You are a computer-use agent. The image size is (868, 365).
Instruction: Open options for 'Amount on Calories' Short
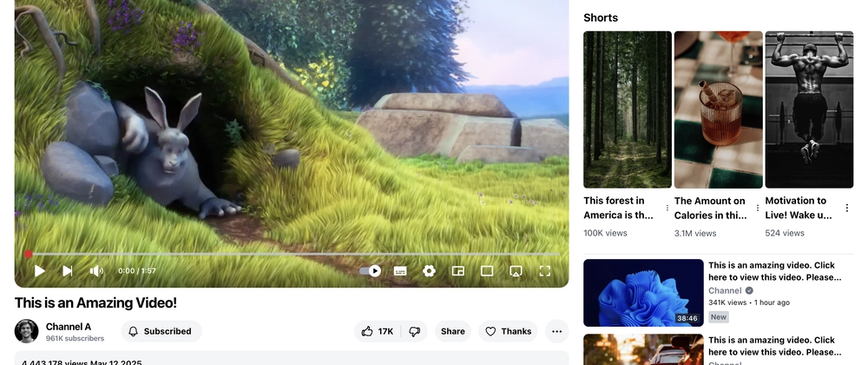758,208
